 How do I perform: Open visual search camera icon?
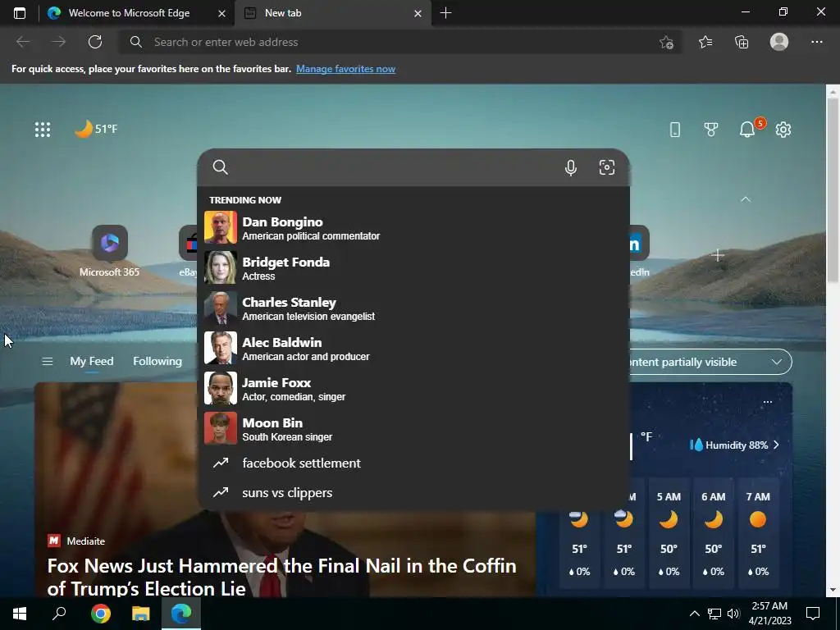point(606,167)
